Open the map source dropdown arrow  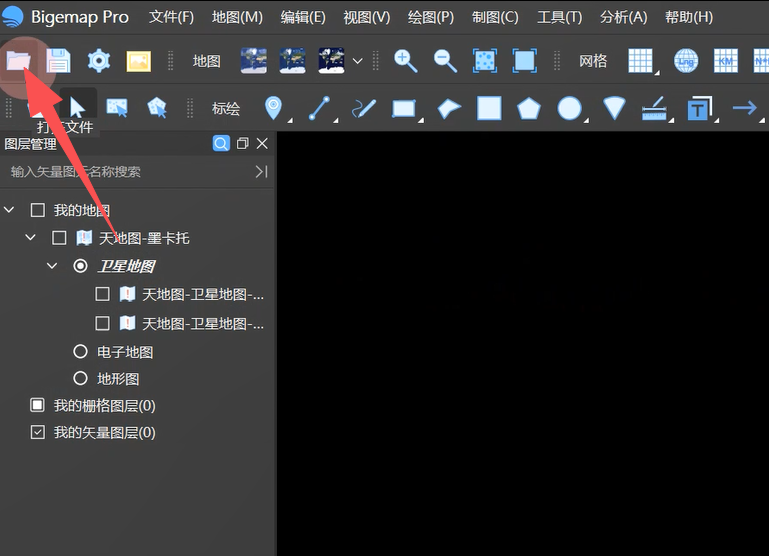358,61
